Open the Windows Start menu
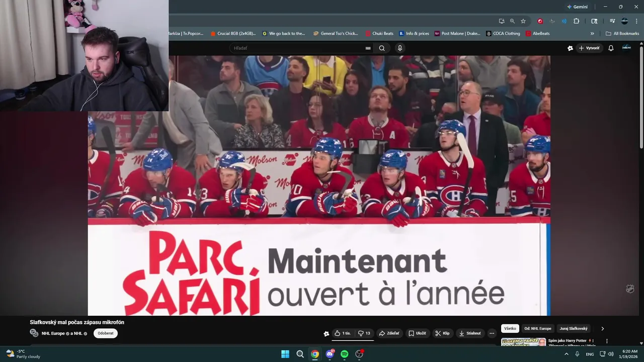Image resolution: width=644 pixels, height=362 pixels. coord(285,354)
